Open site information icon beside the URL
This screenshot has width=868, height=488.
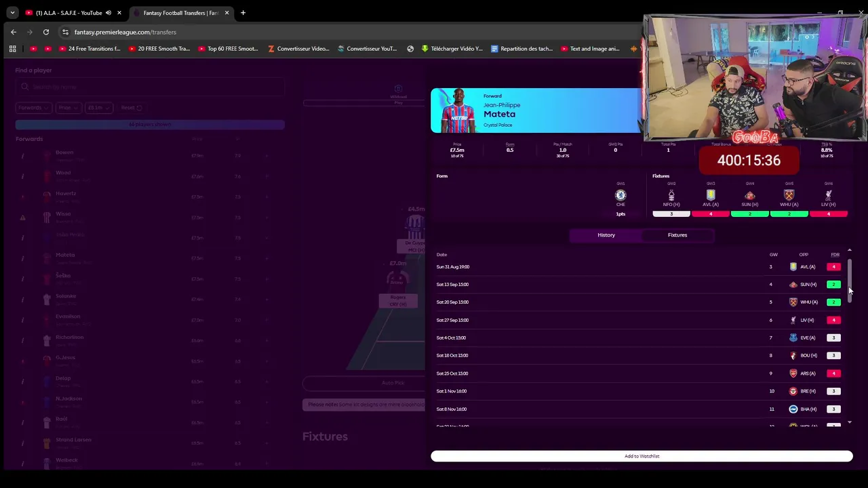[65, 32]
